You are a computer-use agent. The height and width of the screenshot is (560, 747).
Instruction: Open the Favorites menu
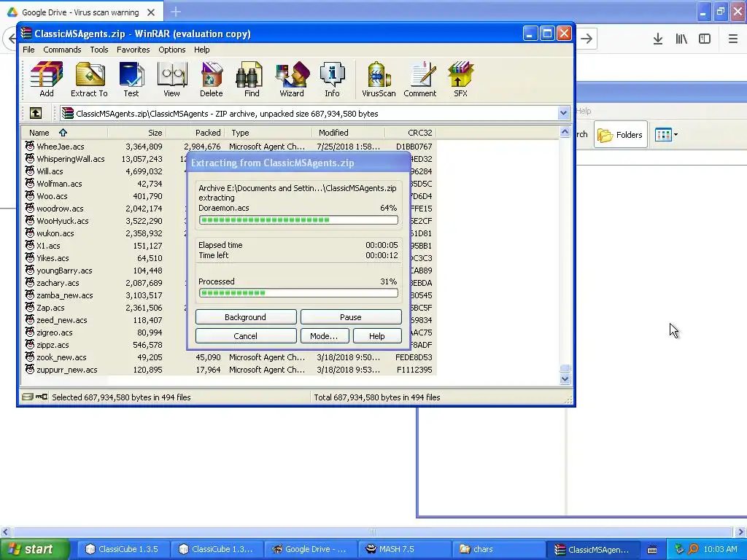click(133, 50)
